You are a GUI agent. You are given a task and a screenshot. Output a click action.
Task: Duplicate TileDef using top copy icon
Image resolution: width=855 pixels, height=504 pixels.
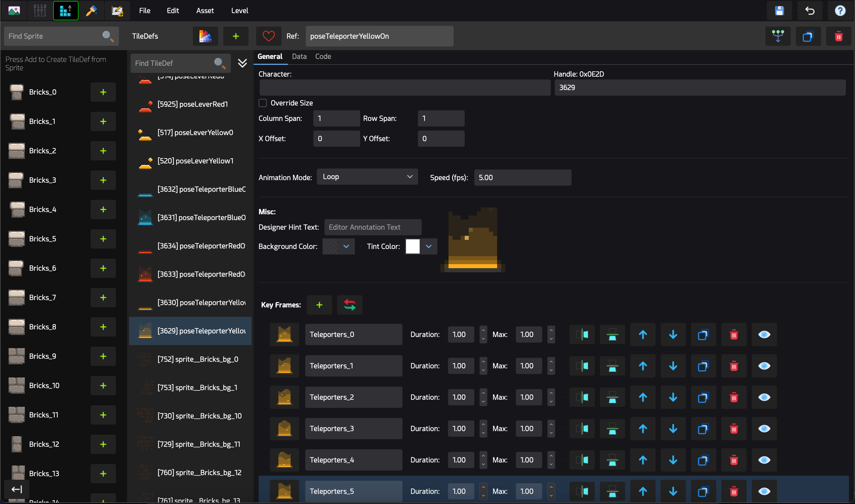pyautogui.click(x=808, y=36)
